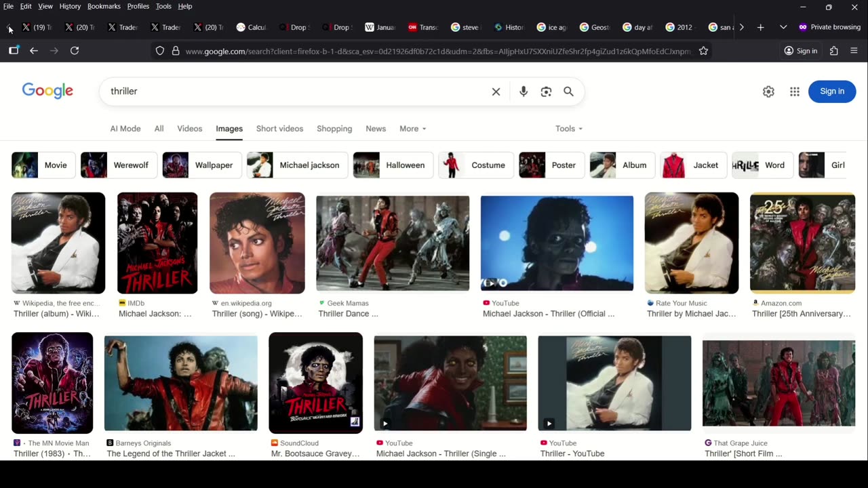
Task: Switch to the Videos results tab
Action: click(190, 129)
